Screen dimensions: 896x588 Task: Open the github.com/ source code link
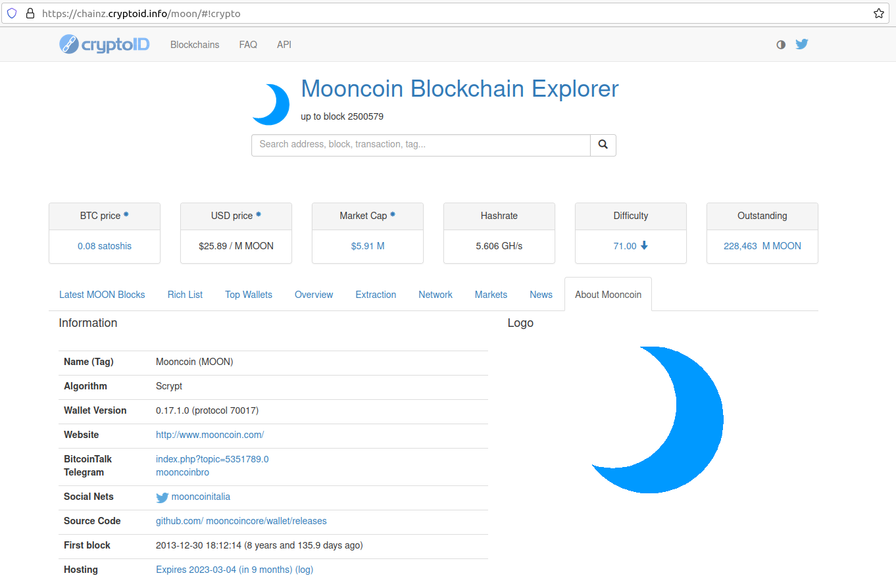(180, 521)
